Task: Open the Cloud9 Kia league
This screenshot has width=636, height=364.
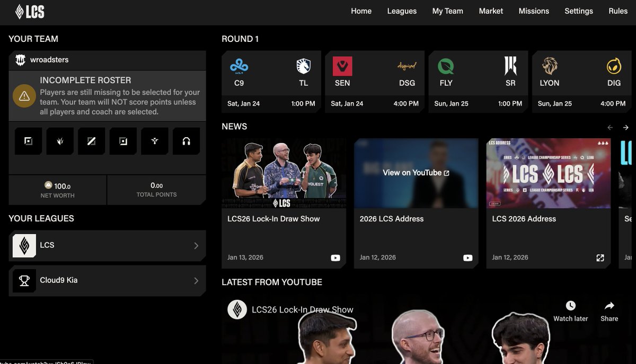Action: pyautogui.click(x=107, y=281)
